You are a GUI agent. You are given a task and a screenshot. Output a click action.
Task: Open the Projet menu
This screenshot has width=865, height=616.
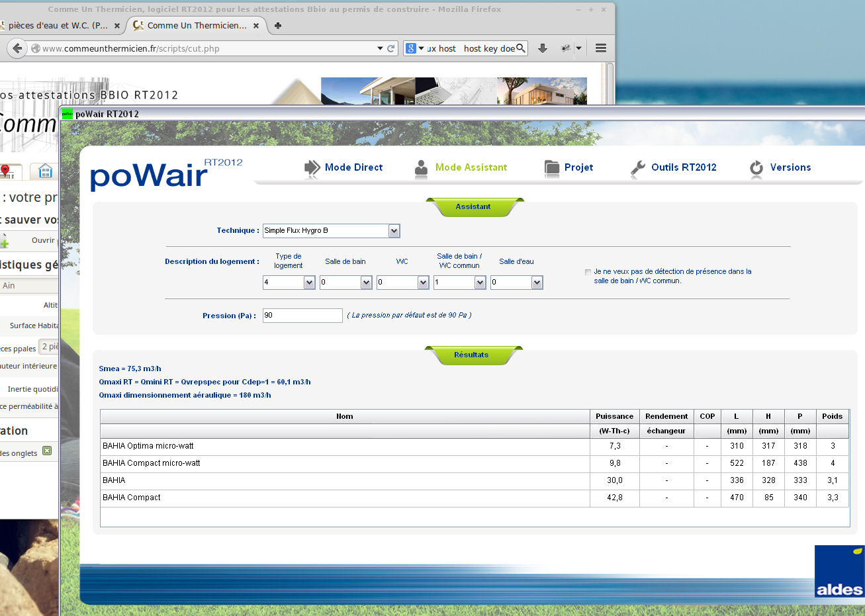(578, 167)
